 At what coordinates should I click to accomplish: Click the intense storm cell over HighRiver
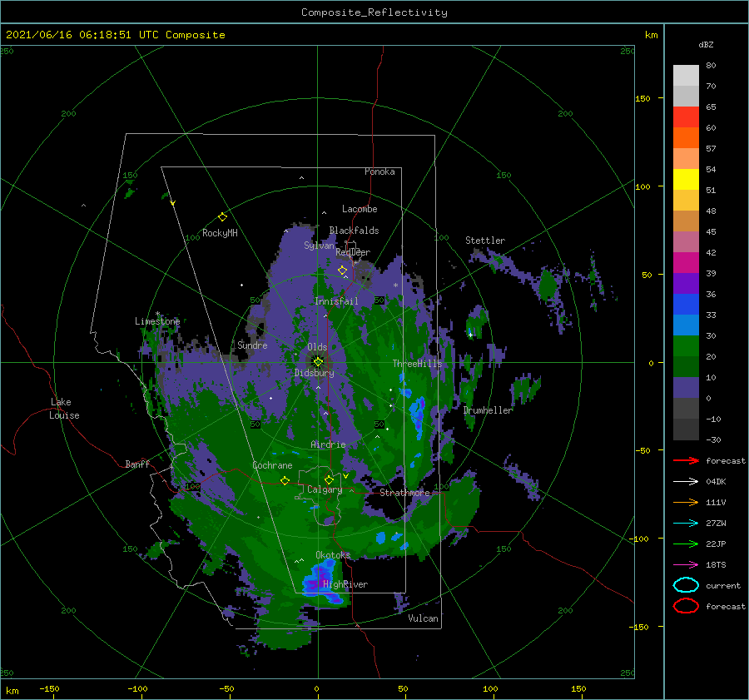pos(321,579)
